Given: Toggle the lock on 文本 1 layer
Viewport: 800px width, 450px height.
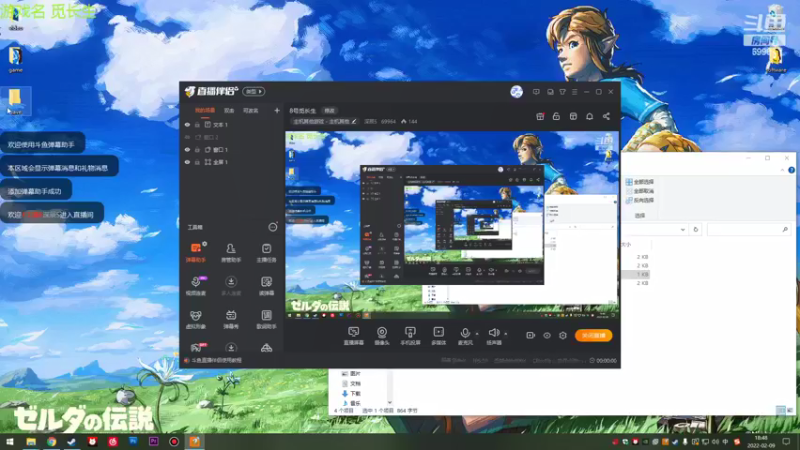Looking at the screenshot, I should pyautogui.click(x=197, y=124).
